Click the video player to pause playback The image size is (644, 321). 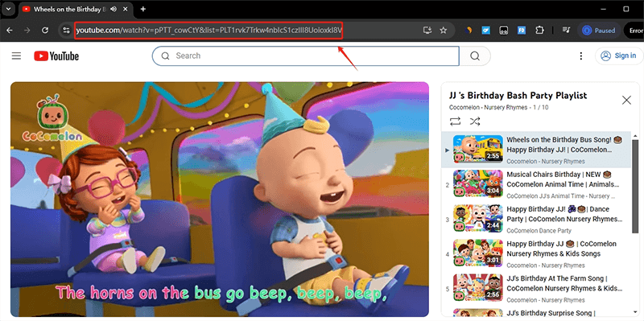[220, 199]
